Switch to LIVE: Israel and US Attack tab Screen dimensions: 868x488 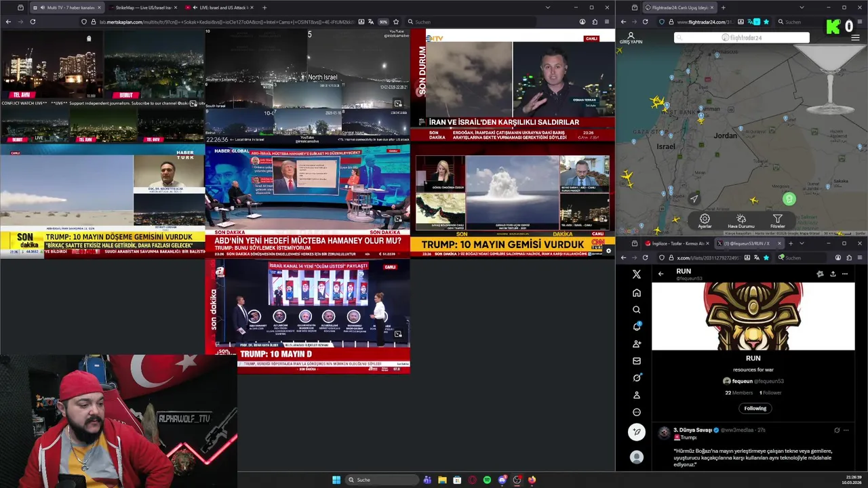coord(219,7)
